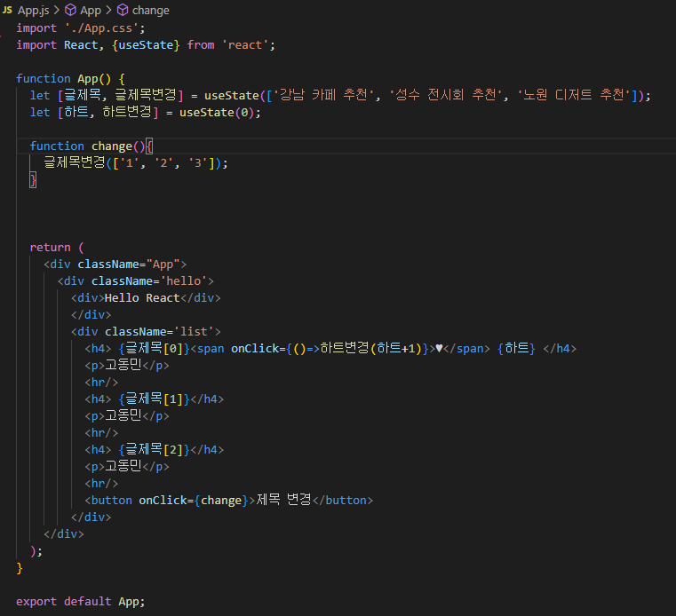Click the heart symbol inside span

tap(439, 349)
